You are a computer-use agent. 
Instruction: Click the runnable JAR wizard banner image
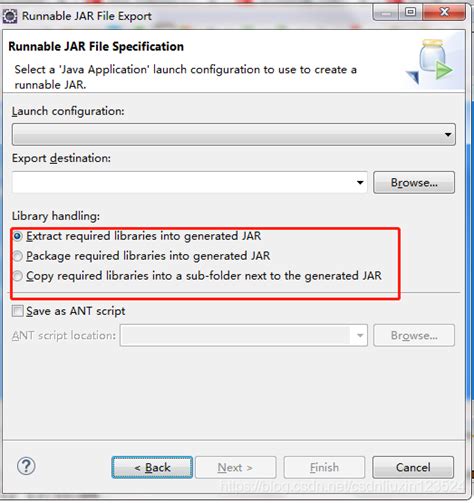click(x=431, y=62)
